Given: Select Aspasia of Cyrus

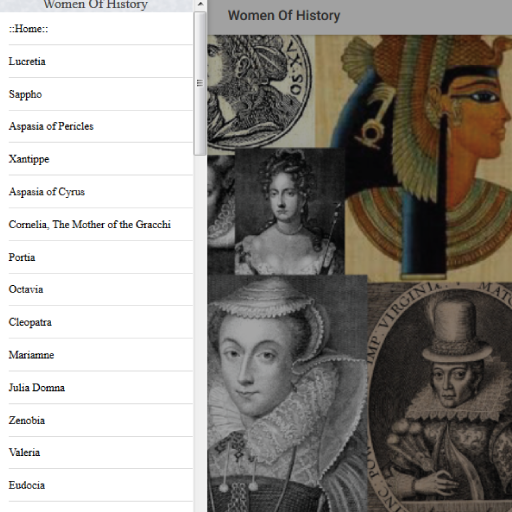Looking at the screenshot, I should coord(101,192).
